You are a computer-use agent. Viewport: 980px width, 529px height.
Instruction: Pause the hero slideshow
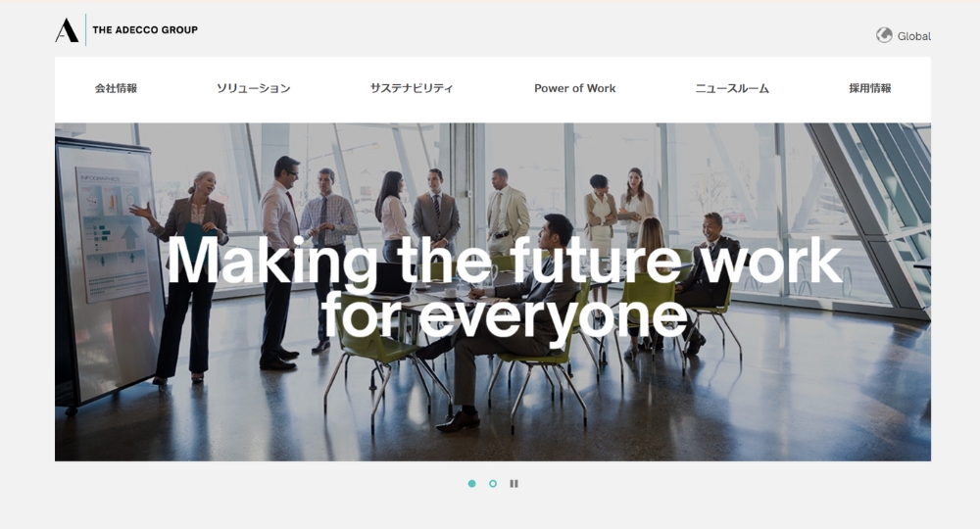pos(514,483)
